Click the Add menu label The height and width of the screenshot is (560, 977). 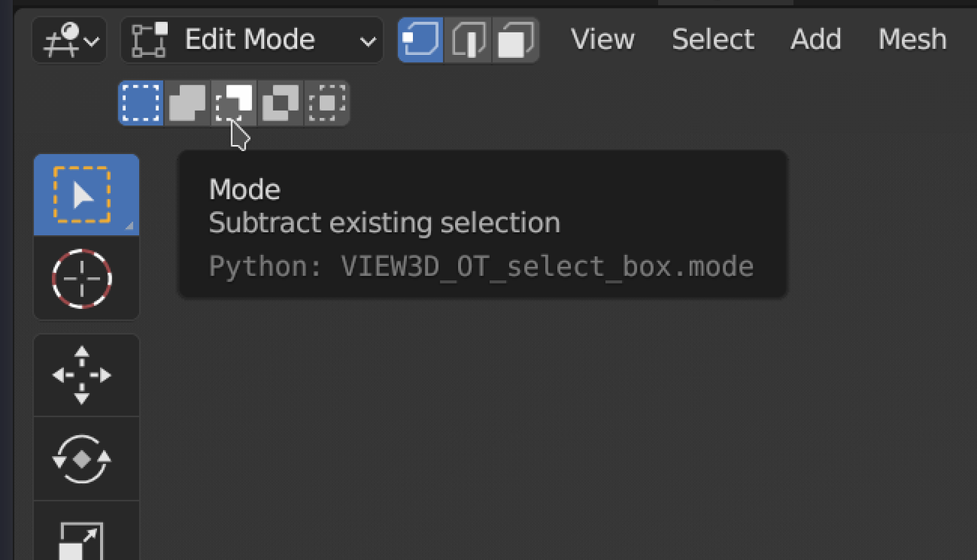pos(815,39)
